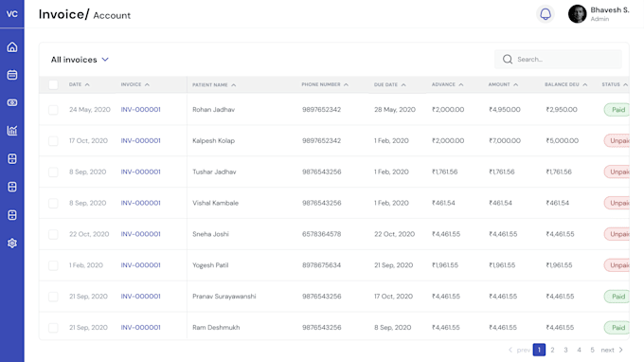Click the phone number 8978675634
Image resolution: width=644 pixels, height=362 pixels.
click(x=322, y=265)
